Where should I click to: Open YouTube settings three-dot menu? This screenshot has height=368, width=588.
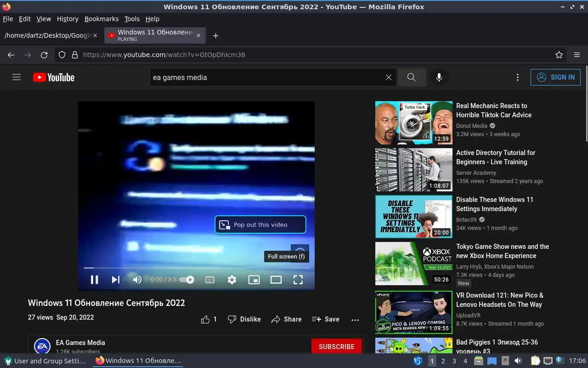point(518,77)
